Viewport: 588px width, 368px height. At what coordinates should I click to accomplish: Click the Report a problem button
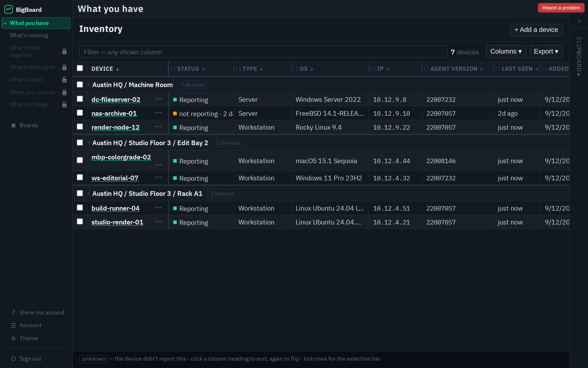click(561, 8)
